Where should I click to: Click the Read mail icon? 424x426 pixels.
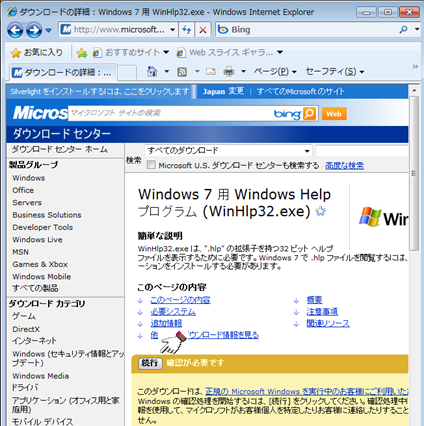211,71
